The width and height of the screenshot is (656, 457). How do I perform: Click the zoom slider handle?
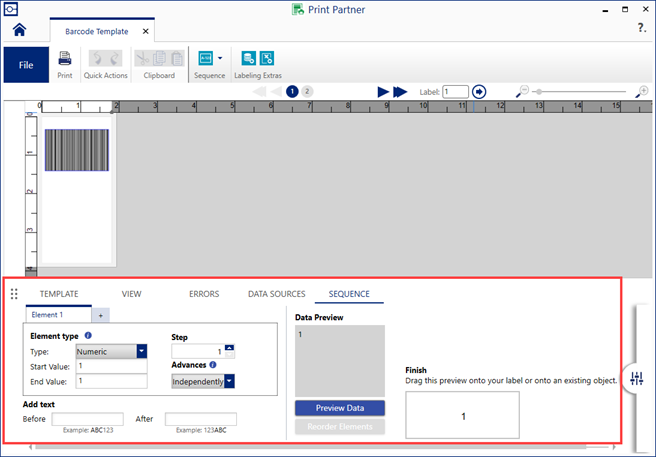[539, 91]
